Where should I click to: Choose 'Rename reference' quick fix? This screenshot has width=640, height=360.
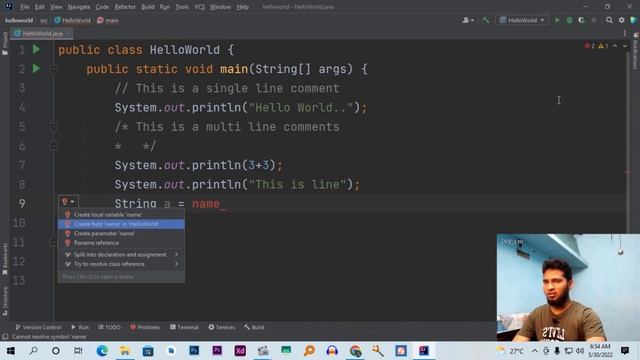tap(121, 243)
